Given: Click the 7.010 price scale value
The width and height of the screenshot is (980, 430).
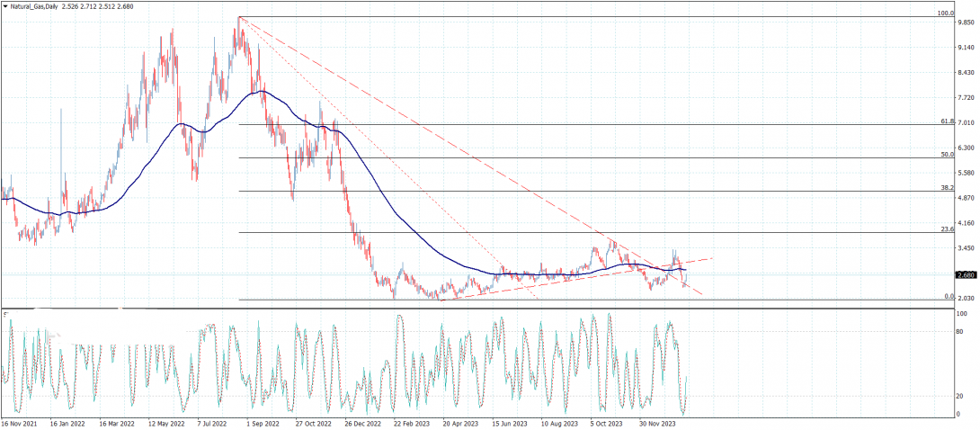Looking at the screenshot, I should (x=966, y=123).
